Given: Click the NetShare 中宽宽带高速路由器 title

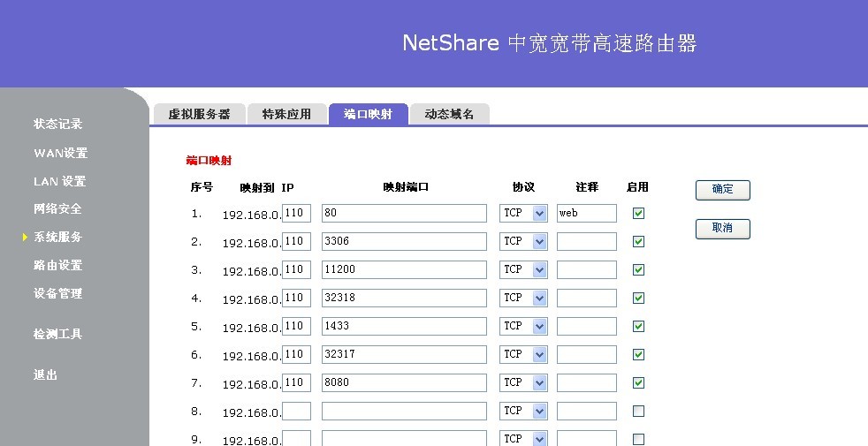Looking at the screenshot, I should [549, 43].
